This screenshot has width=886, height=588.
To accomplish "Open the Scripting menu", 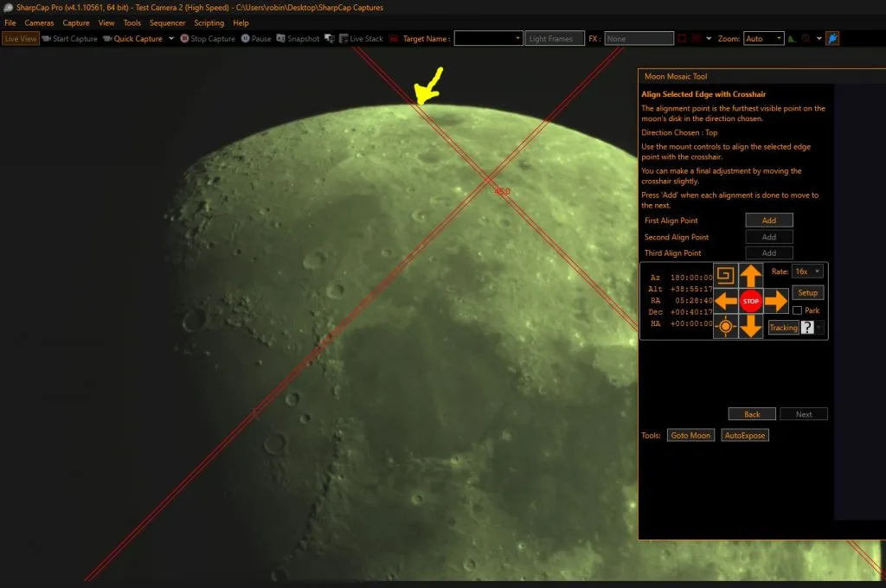I will [x=209, y=22].
